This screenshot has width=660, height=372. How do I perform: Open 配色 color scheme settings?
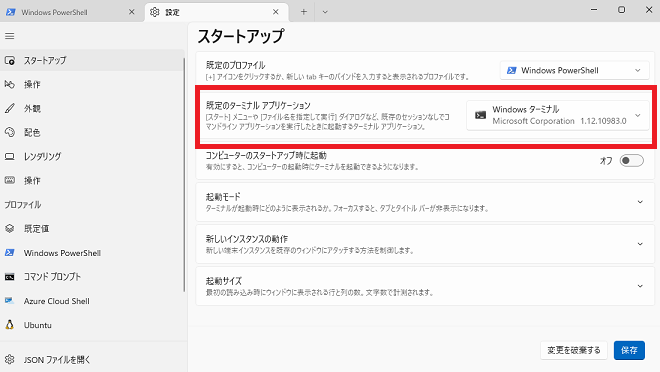tap(92, 133)
